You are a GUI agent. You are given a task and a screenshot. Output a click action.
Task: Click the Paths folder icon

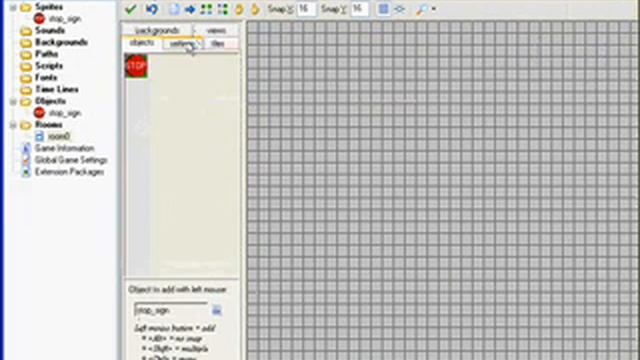click(26, 54)
